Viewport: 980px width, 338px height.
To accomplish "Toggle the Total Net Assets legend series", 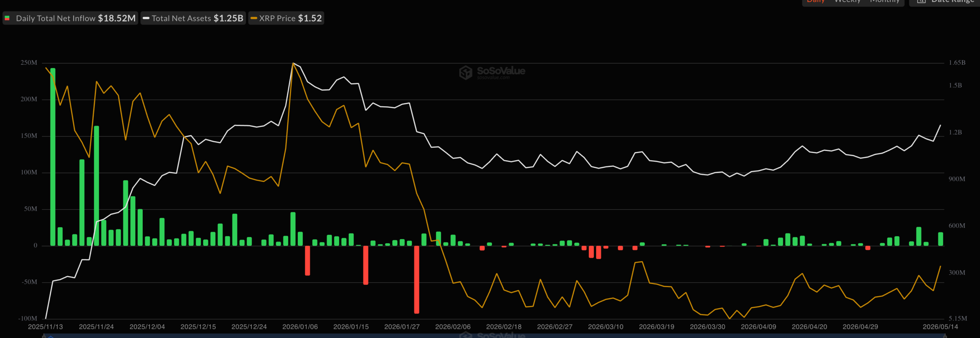I will pyautogui.click(x=193, y=18).
